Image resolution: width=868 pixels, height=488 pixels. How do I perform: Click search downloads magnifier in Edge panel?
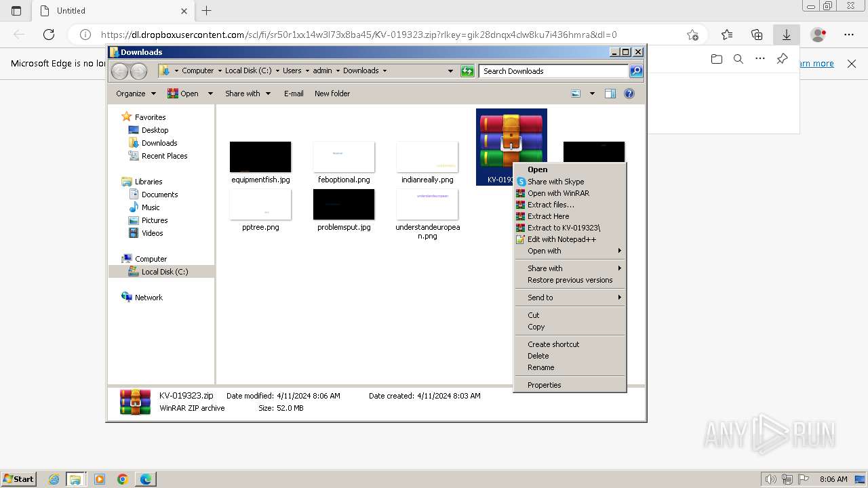coord(738,59)
